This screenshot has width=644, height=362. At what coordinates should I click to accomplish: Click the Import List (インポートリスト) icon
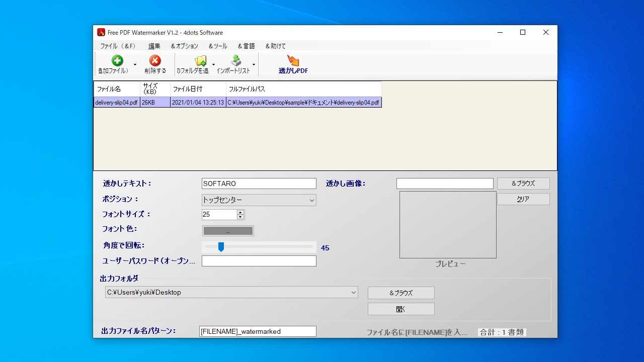[x=236, y=61]
